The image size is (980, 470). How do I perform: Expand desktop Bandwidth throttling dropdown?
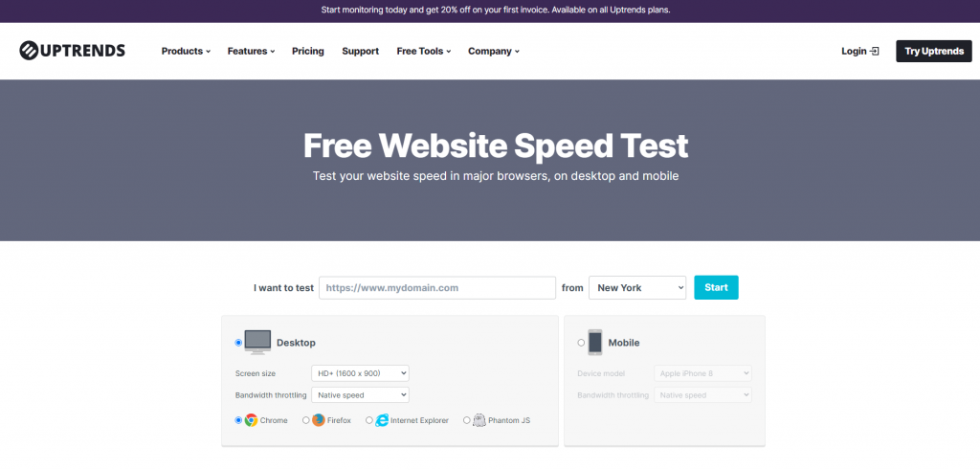(x=360, y=394)
